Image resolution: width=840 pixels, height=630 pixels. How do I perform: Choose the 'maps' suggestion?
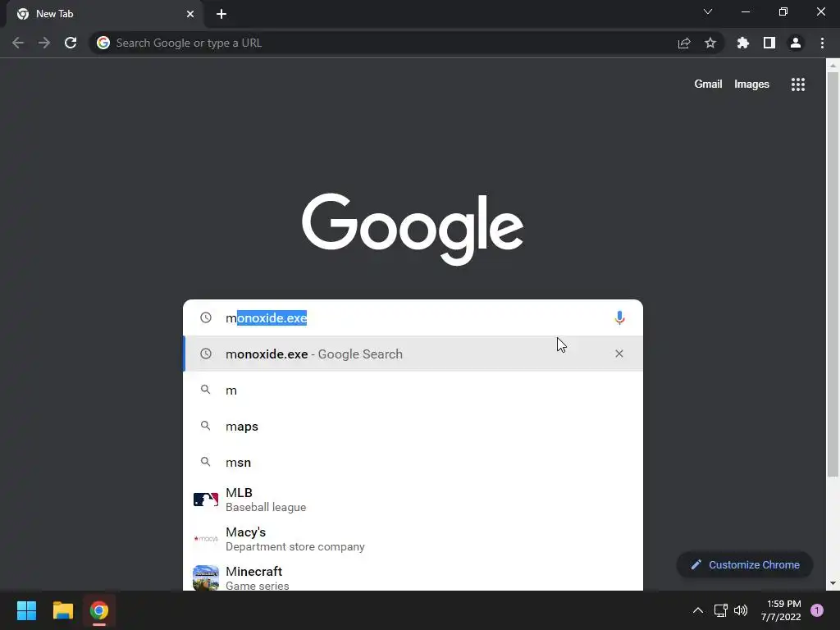pyautogui.click(x=413, y=427)
